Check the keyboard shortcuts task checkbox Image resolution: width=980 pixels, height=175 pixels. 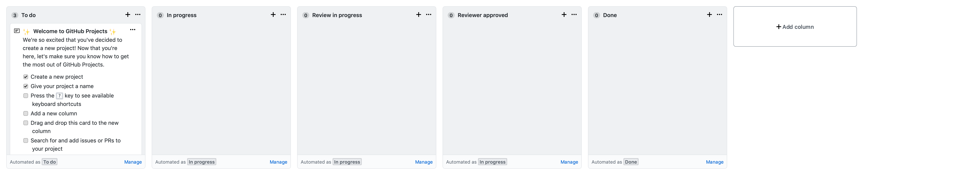(x=26, y=96)
